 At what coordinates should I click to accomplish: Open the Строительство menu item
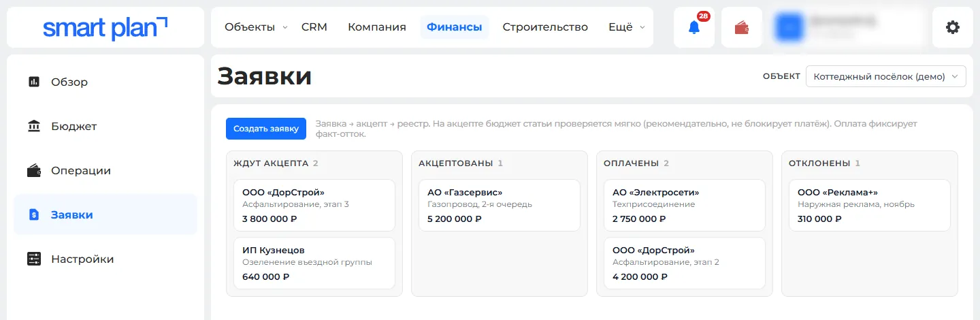[545, 27]
